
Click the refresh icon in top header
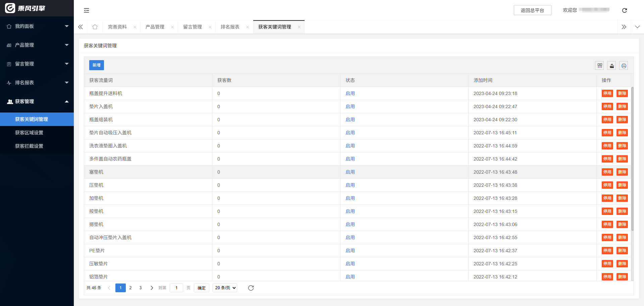[x=624, y=10]
